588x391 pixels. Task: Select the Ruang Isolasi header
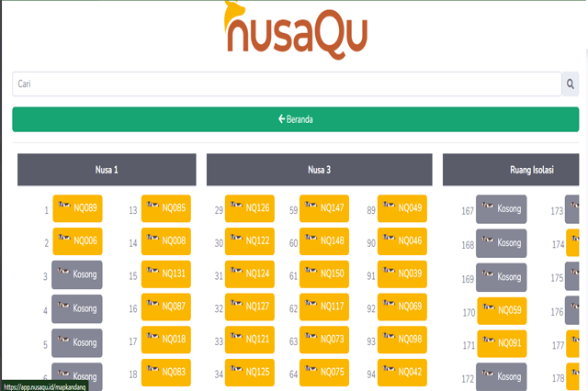click(x=511, y=170)
